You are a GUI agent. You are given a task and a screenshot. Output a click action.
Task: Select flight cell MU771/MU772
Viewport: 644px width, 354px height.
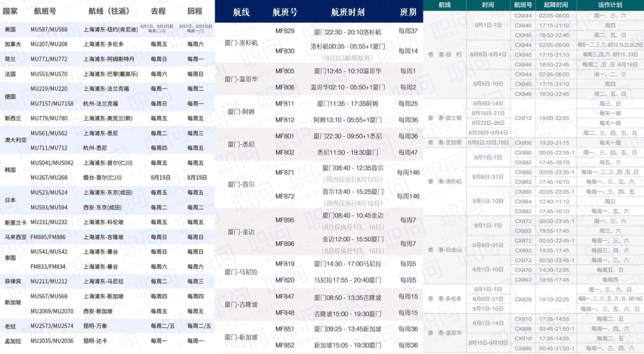point(49,59)
